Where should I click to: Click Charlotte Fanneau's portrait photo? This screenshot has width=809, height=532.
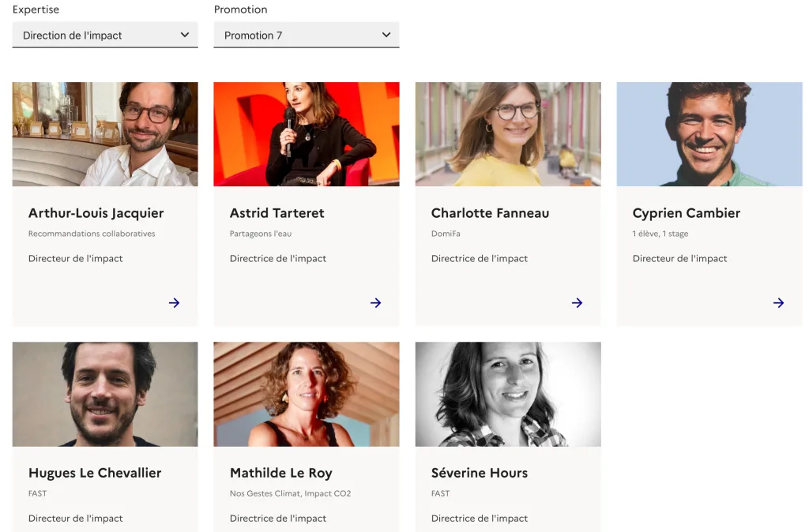[x=508, y=134]
